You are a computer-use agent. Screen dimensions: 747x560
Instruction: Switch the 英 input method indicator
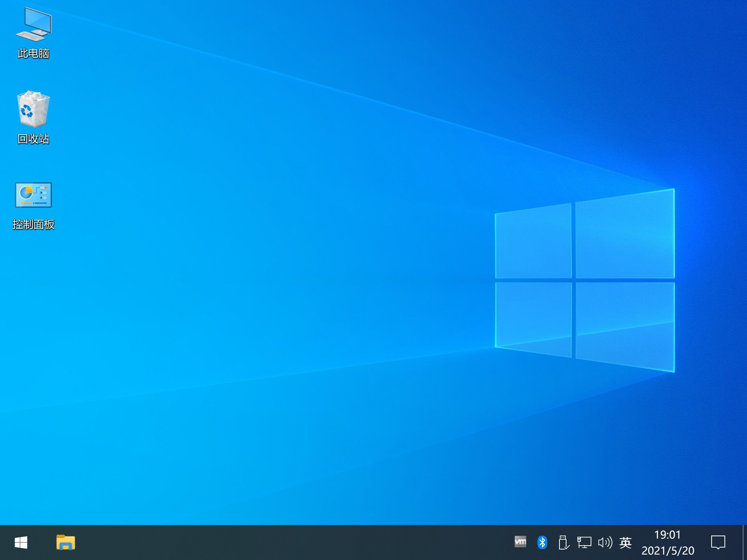626,542
